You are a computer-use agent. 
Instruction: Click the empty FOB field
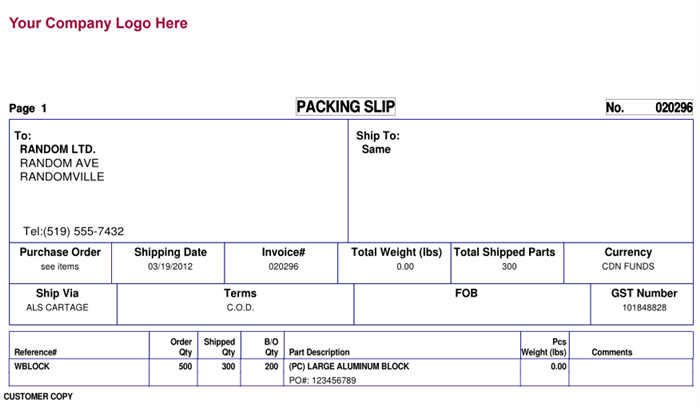472,305
